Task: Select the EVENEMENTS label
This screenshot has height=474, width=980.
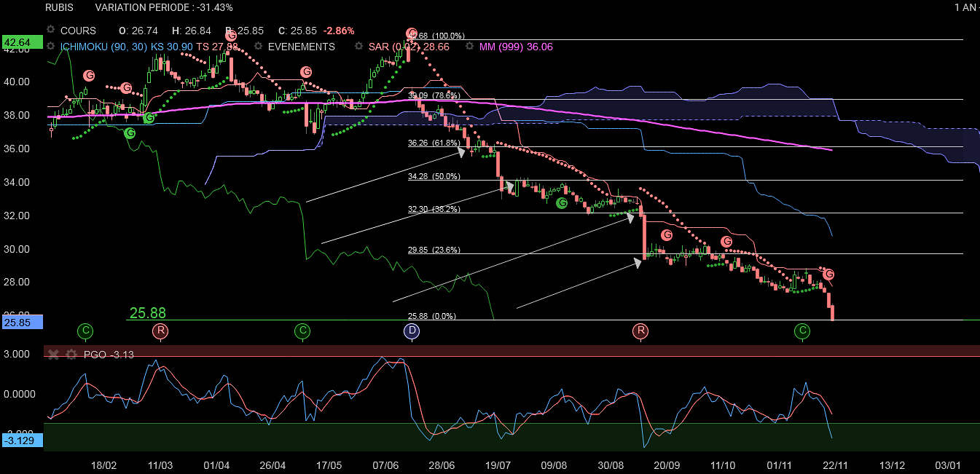Action: (x=302, y=46)
